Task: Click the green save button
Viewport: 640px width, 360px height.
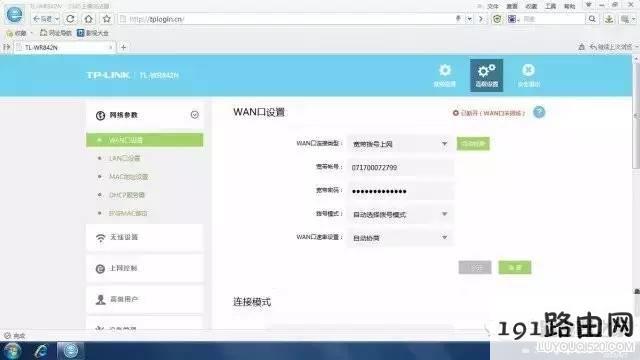Action: coord(515,267)
